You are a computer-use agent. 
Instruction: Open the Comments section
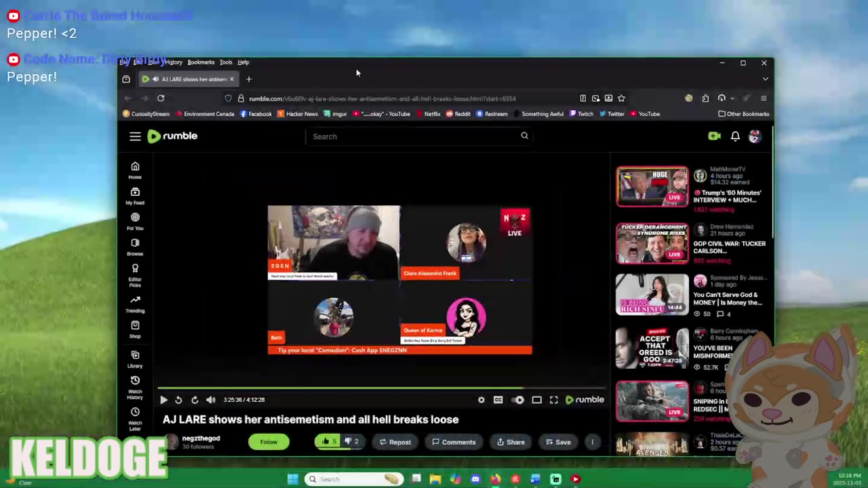[454, 442]
